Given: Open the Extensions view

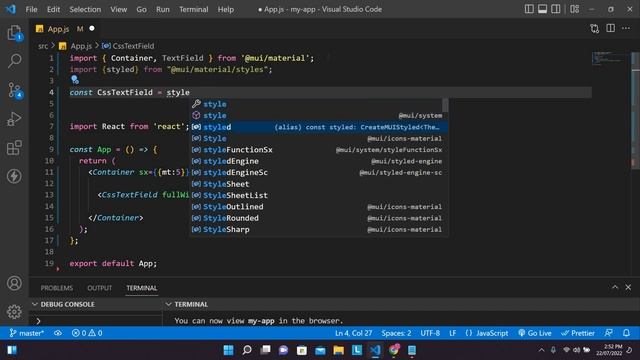Looking at the screenshot, I should pos(15,148).
